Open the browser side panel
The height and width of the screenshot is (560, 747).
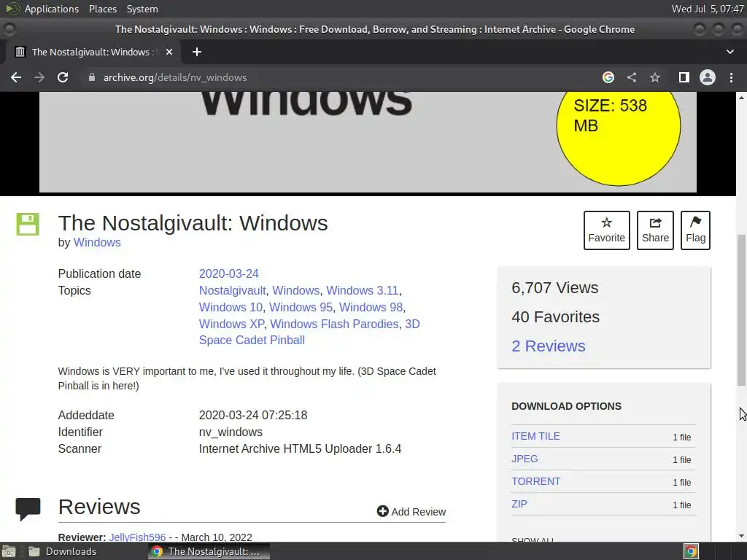pos(684,77)
